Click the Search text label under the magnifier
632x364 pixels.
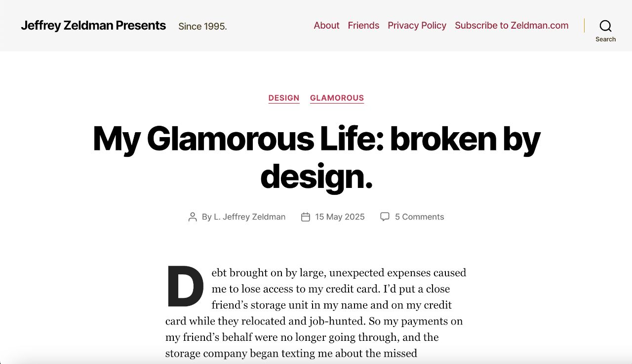click(x=605, y=39)
